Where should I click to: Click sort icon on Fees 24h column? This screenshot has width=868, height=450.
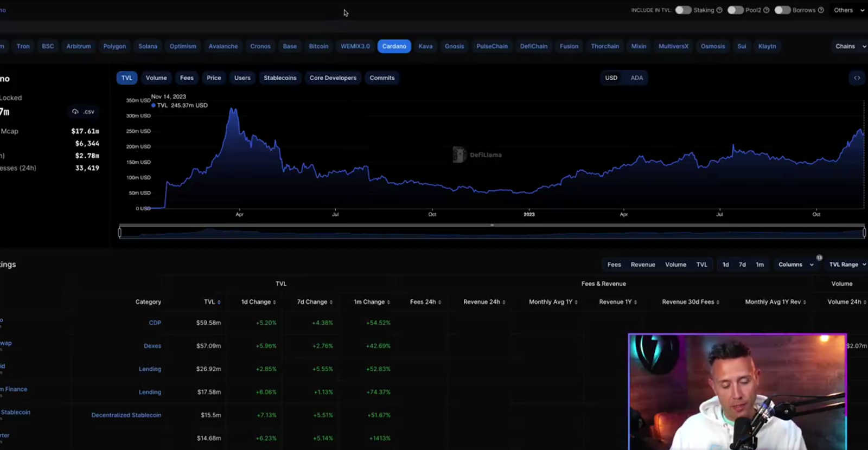coord(439,303)
